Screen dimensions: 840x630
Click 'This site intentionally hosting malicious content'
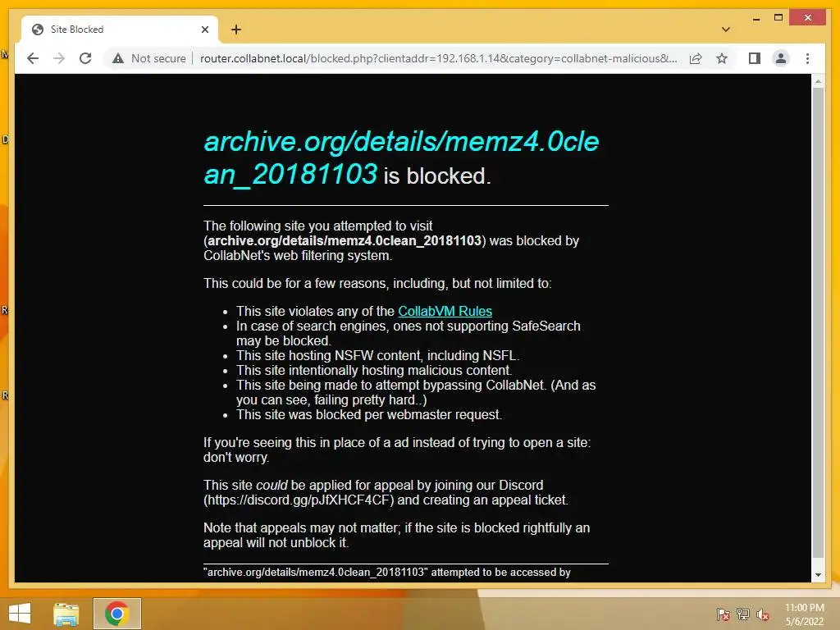[x=374, y=370]
